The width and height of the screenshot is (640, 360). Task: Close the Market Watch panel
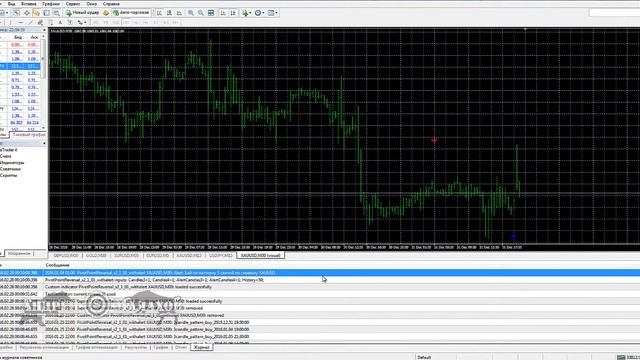[x=44, y=30]
